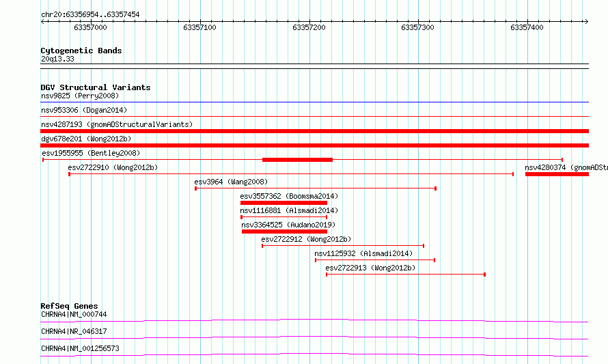Select variant esv3557362 (Boomsma2014) label
608x364 pixels.
tap(289, 196)
